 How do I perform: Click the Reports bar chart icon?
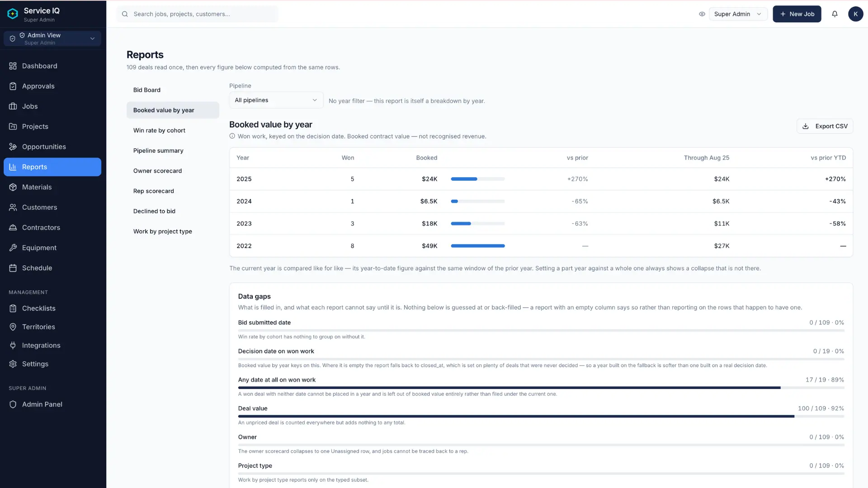(13, 167)
